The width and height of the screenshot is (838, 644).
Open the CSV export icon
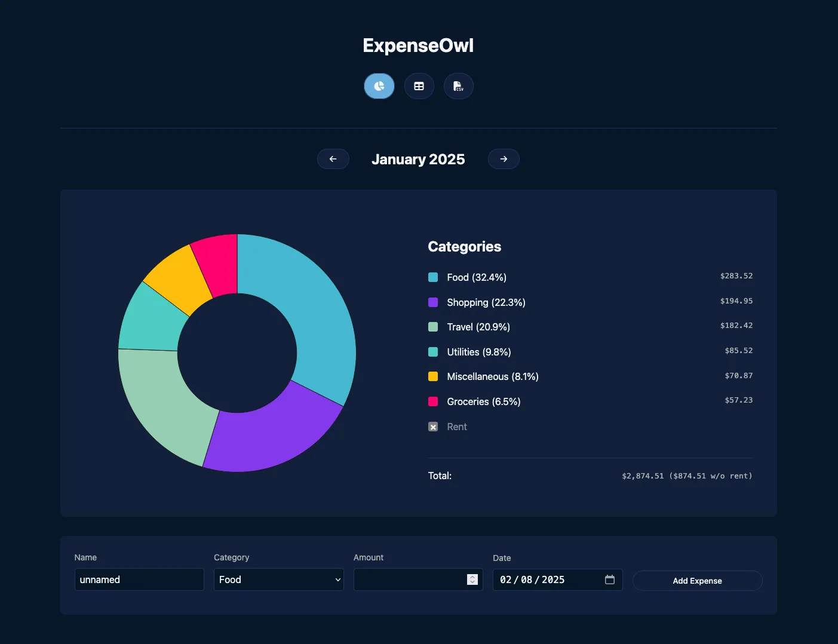click(x=458, y=86)
